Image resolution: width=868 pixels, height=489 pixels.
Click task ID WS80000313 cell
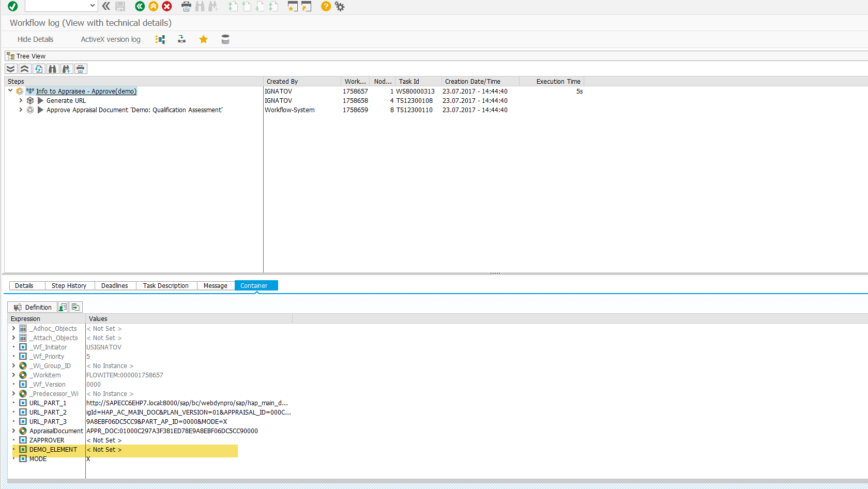415,91
